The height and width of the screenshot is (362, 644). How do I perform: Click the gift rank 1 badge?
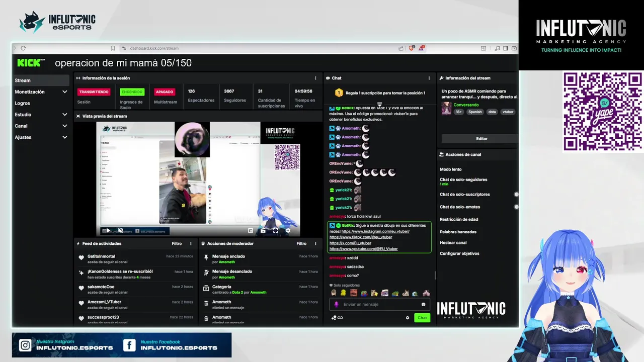coord(339,93)
